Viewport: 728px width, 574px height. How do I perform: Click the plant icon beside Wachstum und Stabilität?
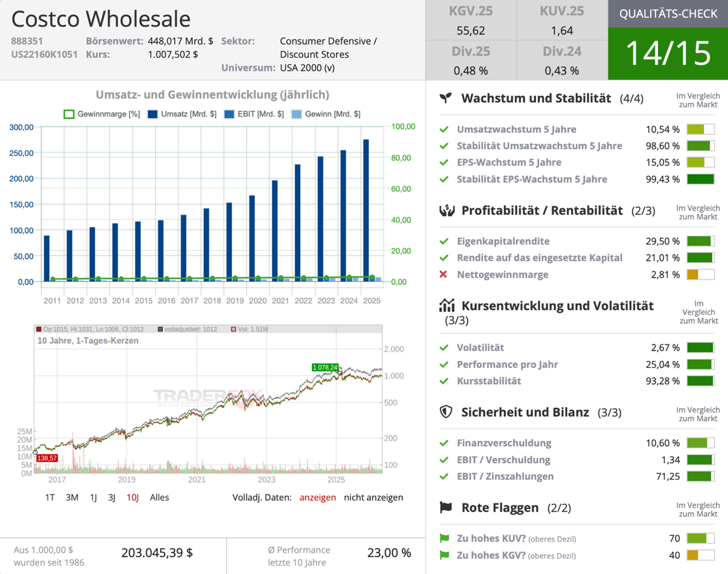click(446, 98)
